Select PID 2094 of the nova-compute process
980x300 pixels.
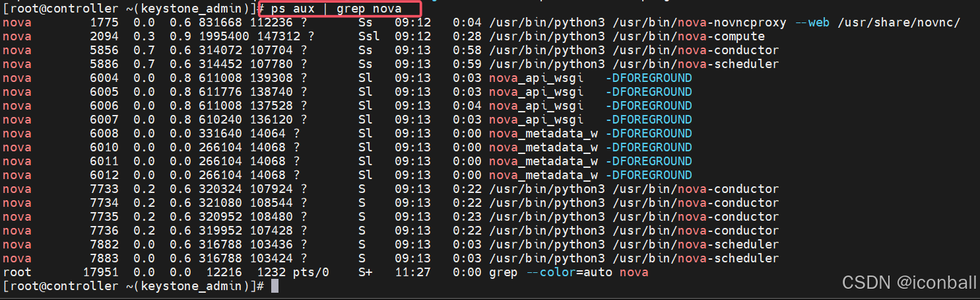pos(104,36)
